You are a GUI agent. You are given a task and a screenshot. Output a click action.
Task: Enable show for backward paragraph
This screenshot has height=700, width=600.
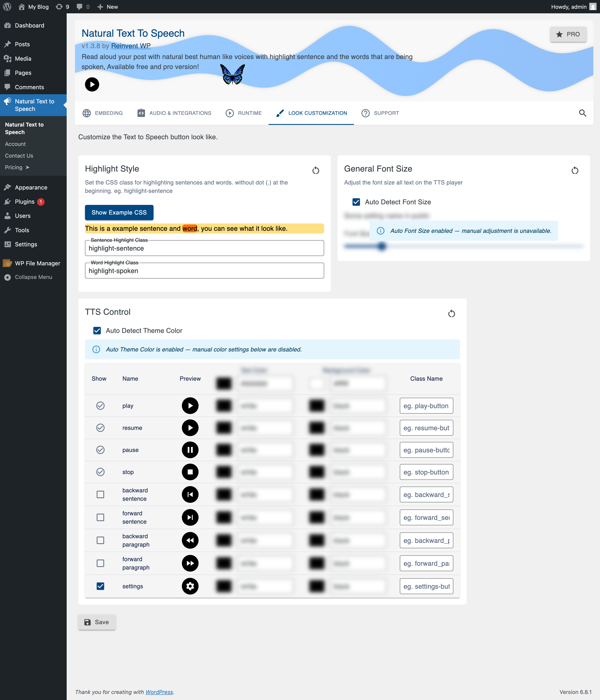pos(100,541)
